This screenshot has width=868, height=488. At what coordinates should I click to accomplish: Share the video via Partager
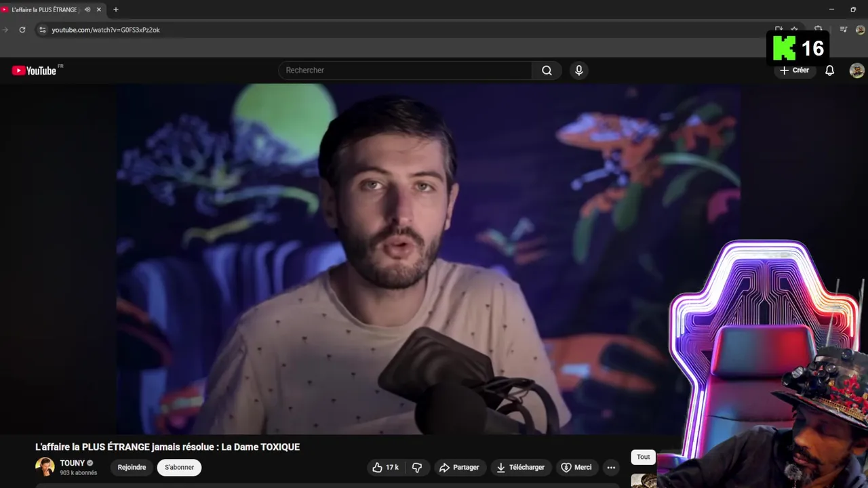pyautogui.click(x=459, y=468)
